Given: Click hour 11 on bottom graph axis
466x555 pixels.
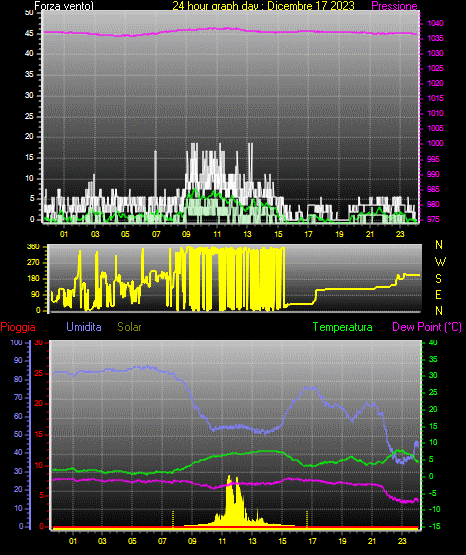Looking at the screenshot, I should click(x=222, y=541).
